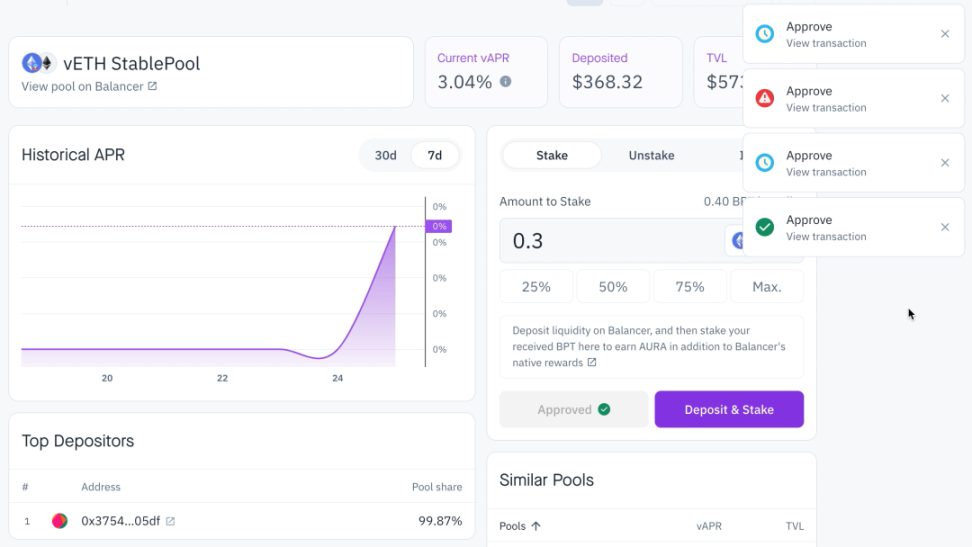Click the Max. amount button
This screenshot has width=972, height=547.
click(x=767, y=287)
